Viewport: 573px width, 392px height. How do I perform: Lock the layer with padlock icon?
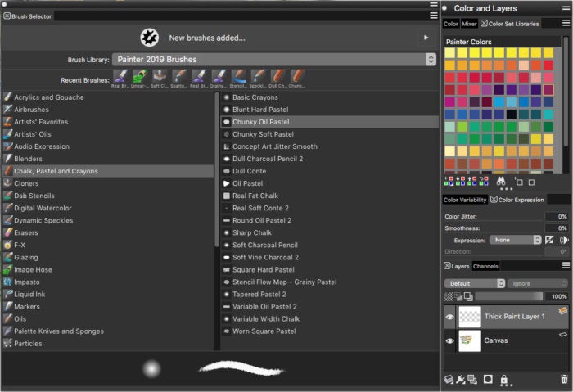click(x=504, y=380)
